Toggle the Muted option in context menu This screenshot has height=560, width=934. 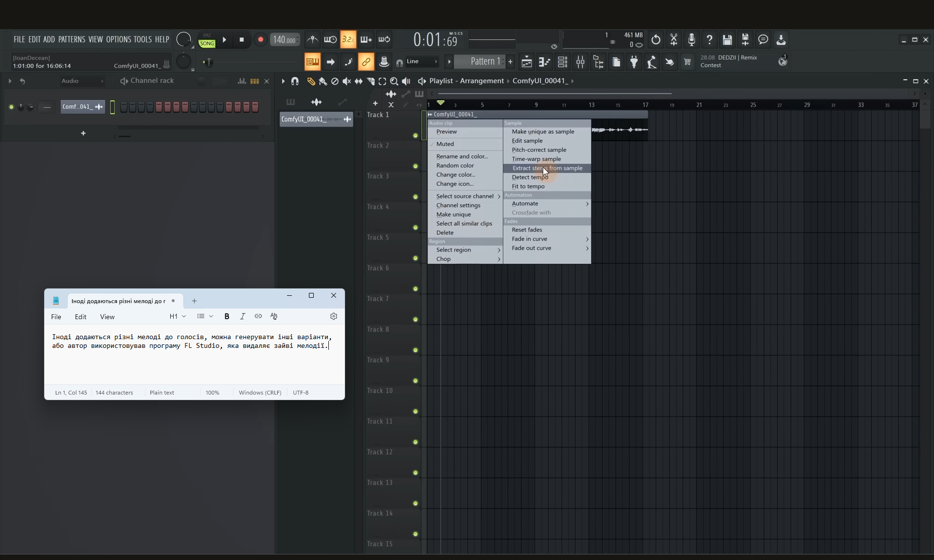[x=445, y=144]
